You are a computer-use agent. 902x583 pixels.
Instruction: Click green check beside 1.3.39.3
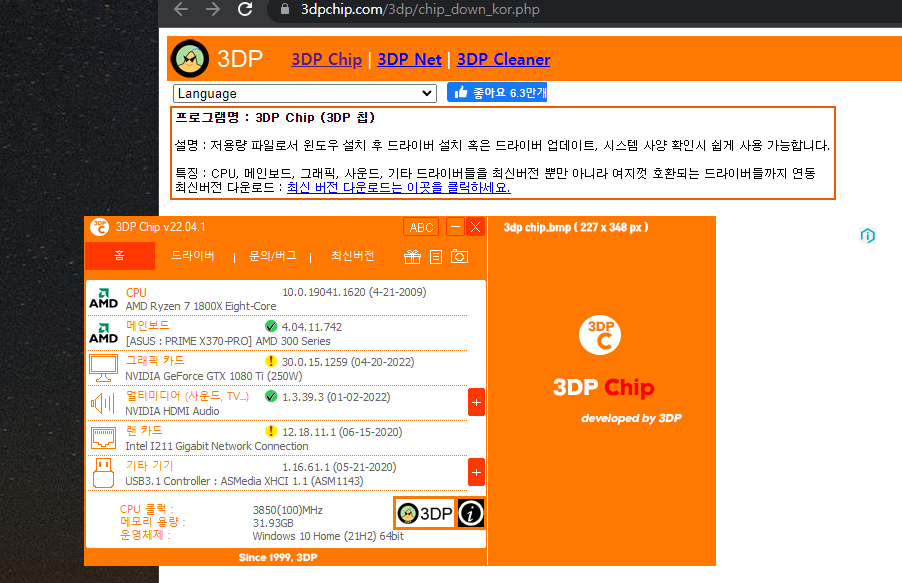(271, 397)
